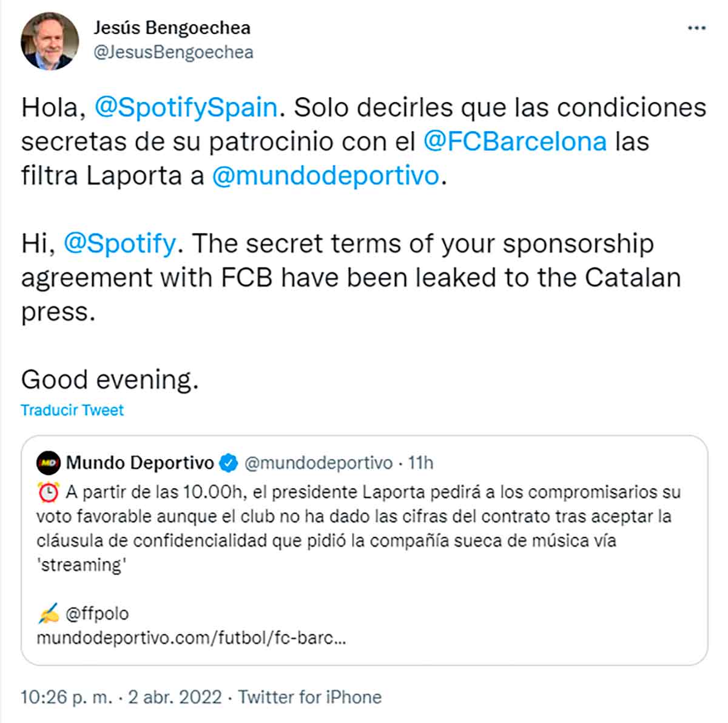Viewport: 728px width, 723px height.
Task: Open the @ffpolo mention
Action: tap(97, 614)
